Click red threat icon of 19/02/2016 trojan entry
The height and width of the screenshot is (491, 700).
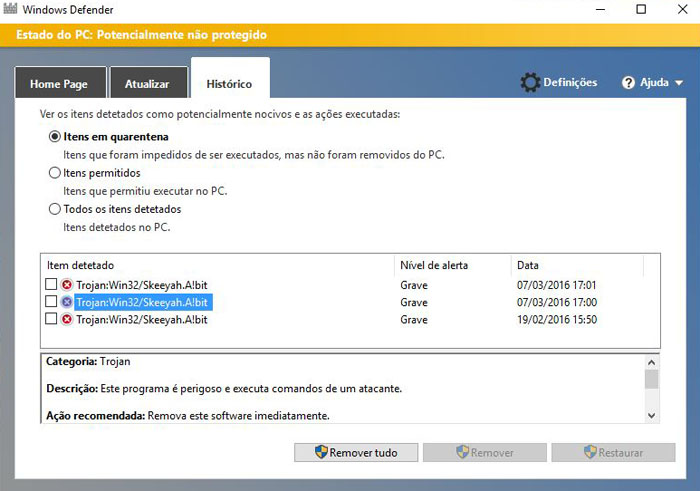pyautogui.click(x=67, y=320)
